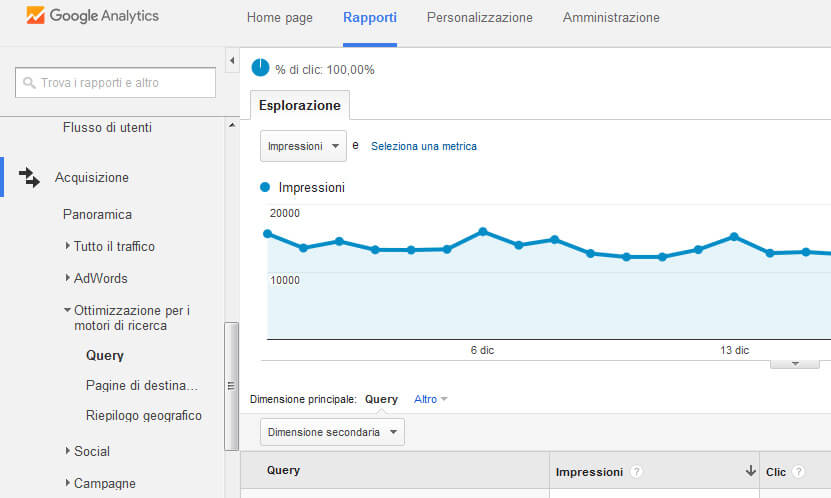This screenshot has height=498, width=831.
Task: Open the Rapporti tab
Action: tap(370, 17)
